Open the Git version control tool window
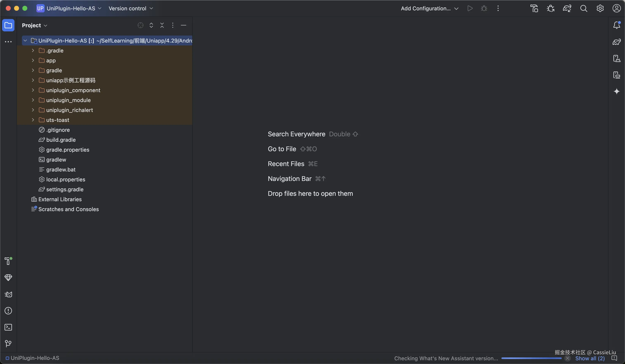The height and width of the screenshot is (364, 625). 8,344
